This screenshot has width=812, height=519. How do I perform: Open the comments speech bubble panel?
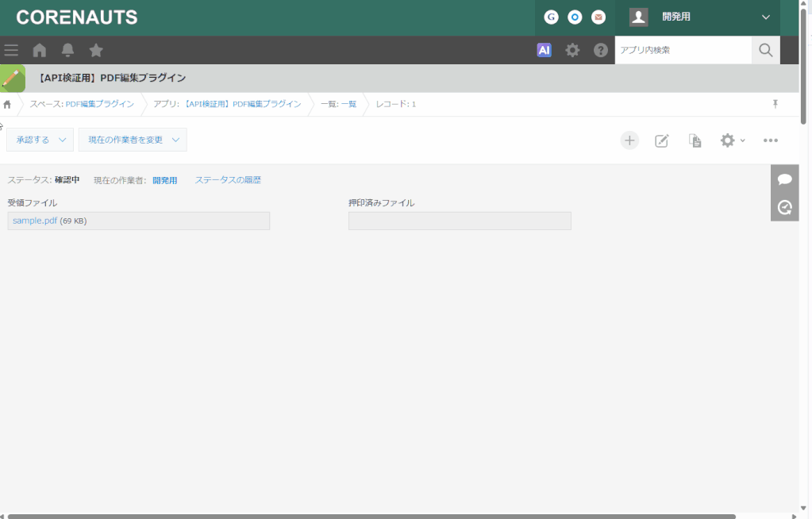pyautogui.click(x=784, y=179)
